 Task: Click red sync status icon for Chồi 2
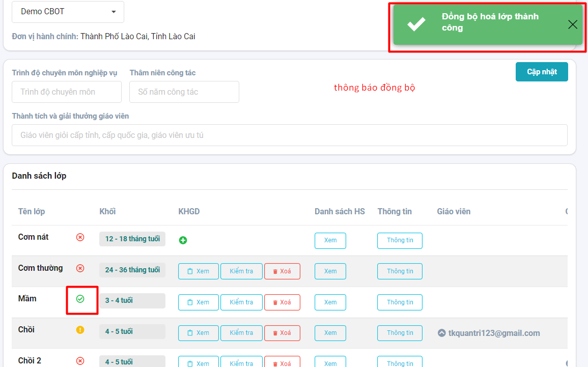pos(80,361)
